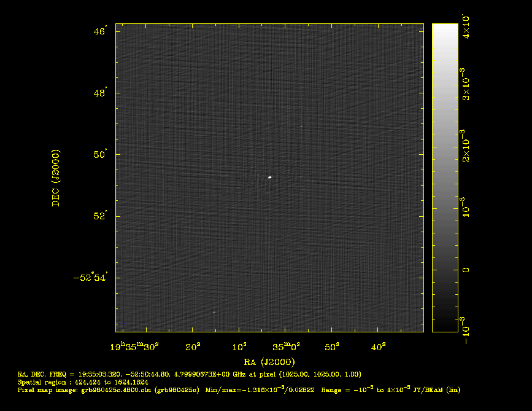The width and height of the screenshot is (532, 411).
Task: Click the 48' declination tick label
Action: 100,93
